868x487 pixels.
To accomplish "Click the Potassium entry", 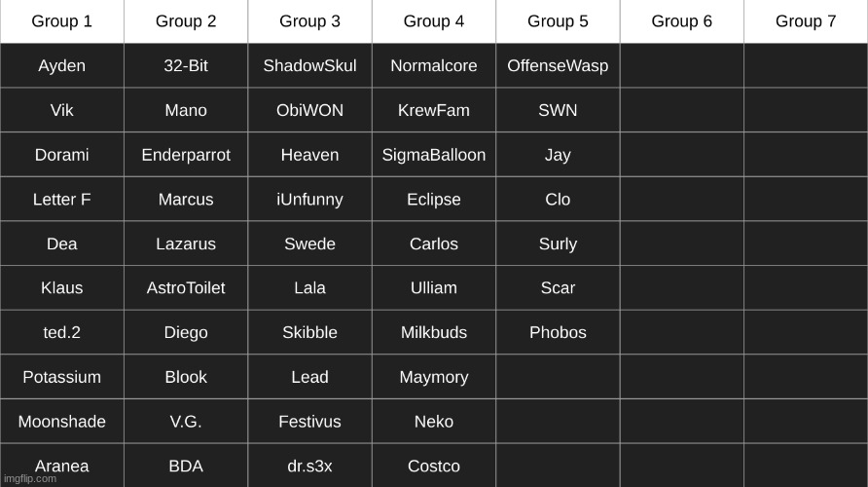I will coord(61,377).
